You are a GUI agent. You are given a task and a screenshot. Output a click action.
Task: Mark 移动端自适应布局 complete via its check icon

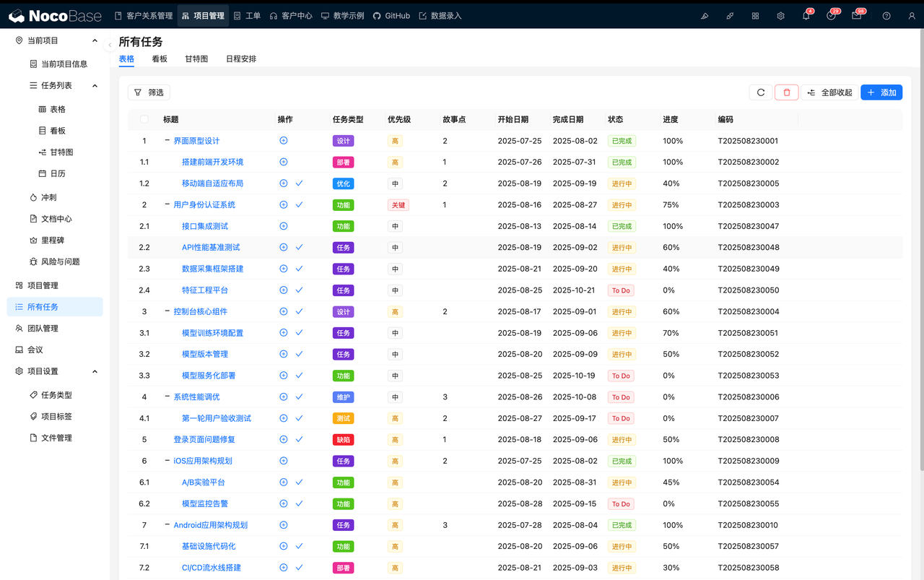point(299,183)
